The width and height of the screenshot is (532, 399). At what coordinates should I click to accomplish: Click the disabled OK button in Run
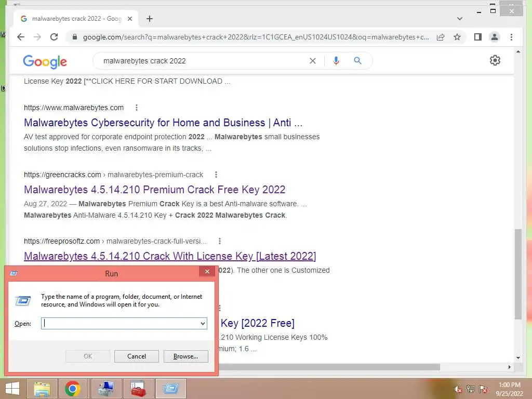click(88, 356)
